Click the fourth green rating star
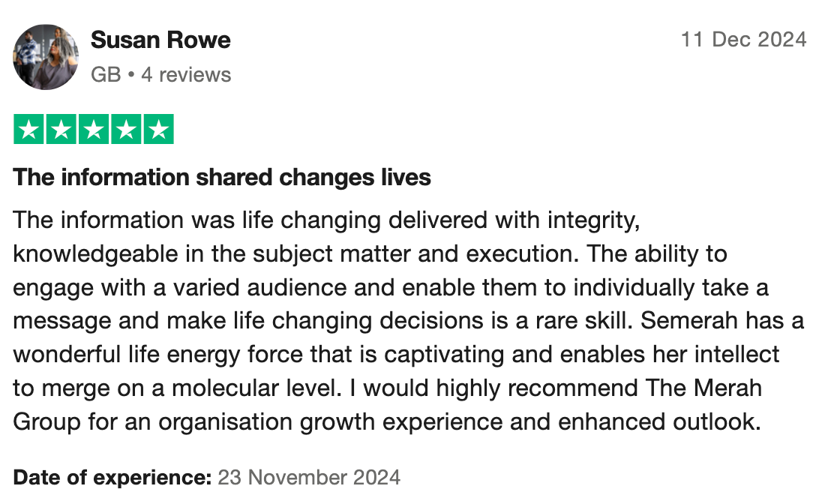This screenshot has width=822, height=504. coord(126,130)
